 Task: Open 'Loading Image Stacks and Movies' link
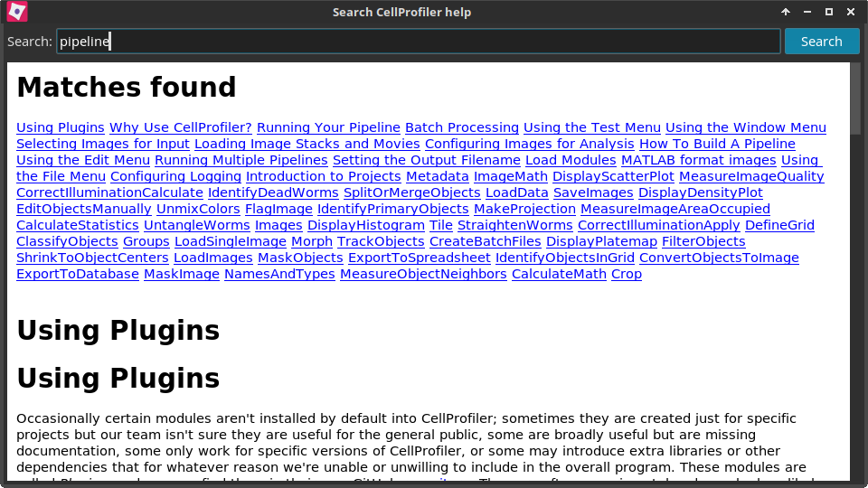307,144
